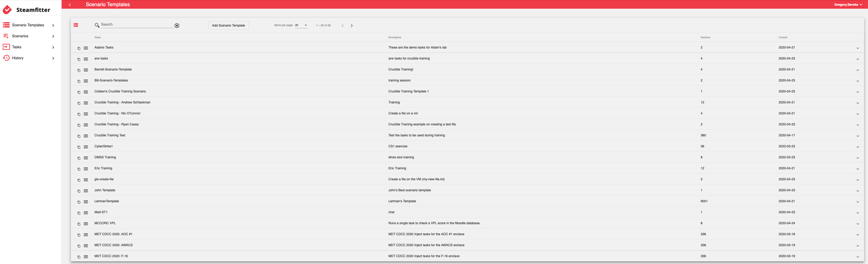Open Scenarios in the sidebar
Image resolution: width=868 pixels, height=264 pixels.
point(20,36)
